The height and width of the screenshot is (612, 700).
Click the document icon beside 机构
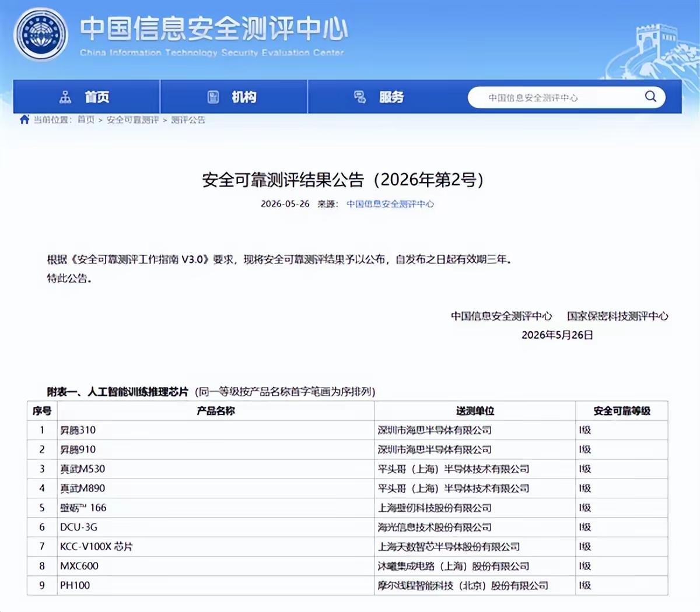pyautogui.click(x=213, y=97)
